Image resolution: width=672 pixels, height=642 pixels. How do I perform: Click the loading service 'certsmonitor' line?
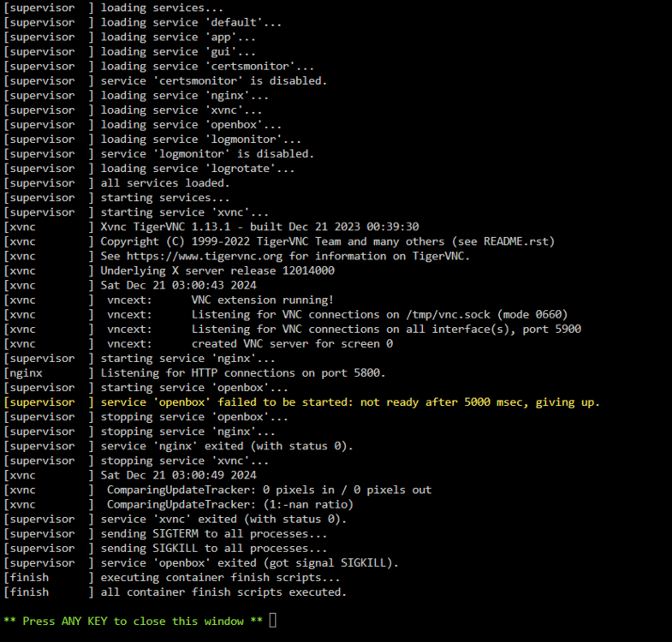coord(158,66)
